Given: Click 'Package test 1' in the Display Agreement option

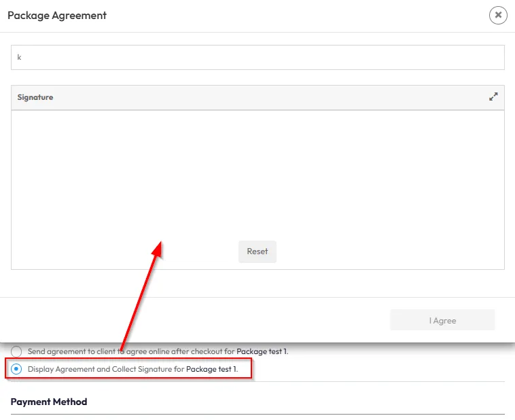Looking at the screenshot, I should [211, 369].
